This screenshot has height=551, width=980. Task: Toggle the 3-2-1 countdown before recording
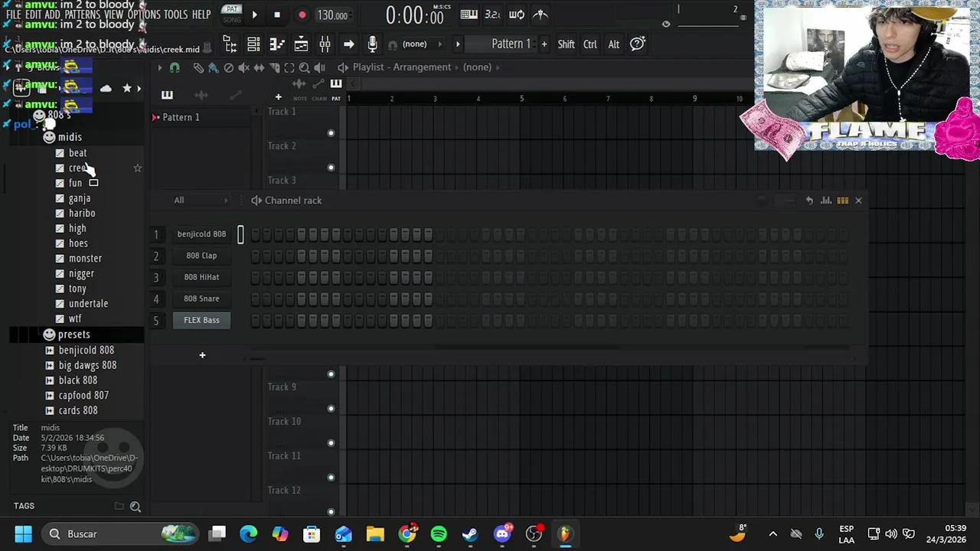coord(493,15)
